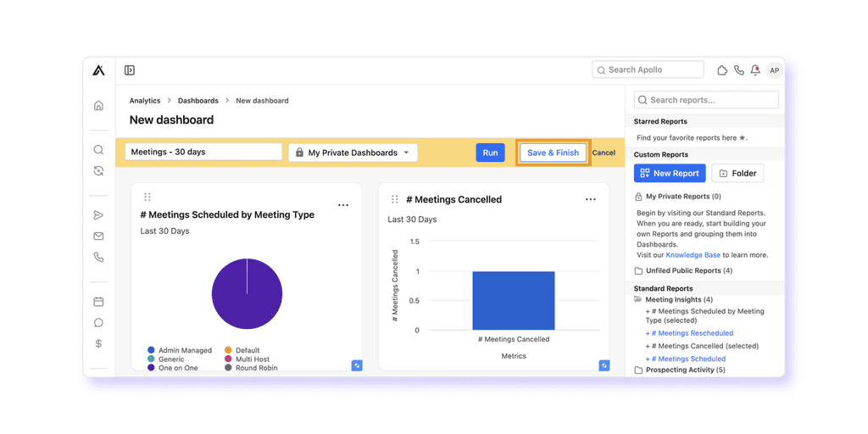The height and width of the screenshot is (434, 868).
Task: Click the dashboard name input field
Action: pos(203,153)
